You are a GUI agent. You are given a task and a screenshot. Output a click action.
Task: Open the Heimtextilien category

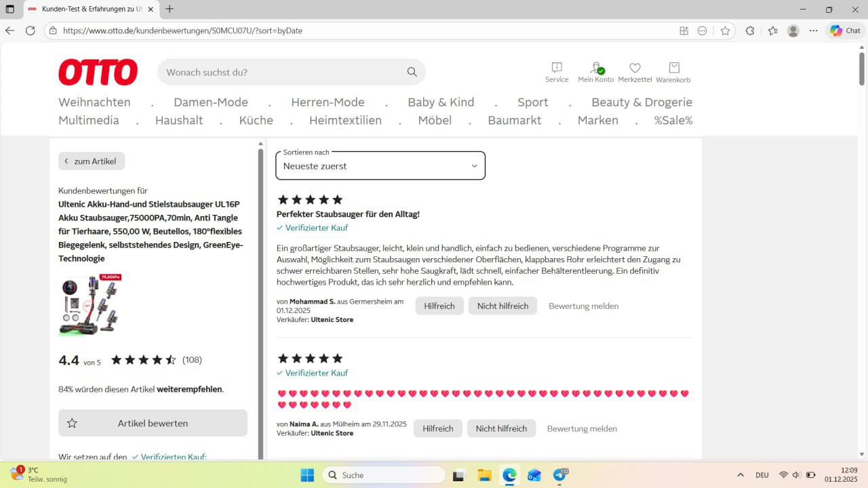345,121
